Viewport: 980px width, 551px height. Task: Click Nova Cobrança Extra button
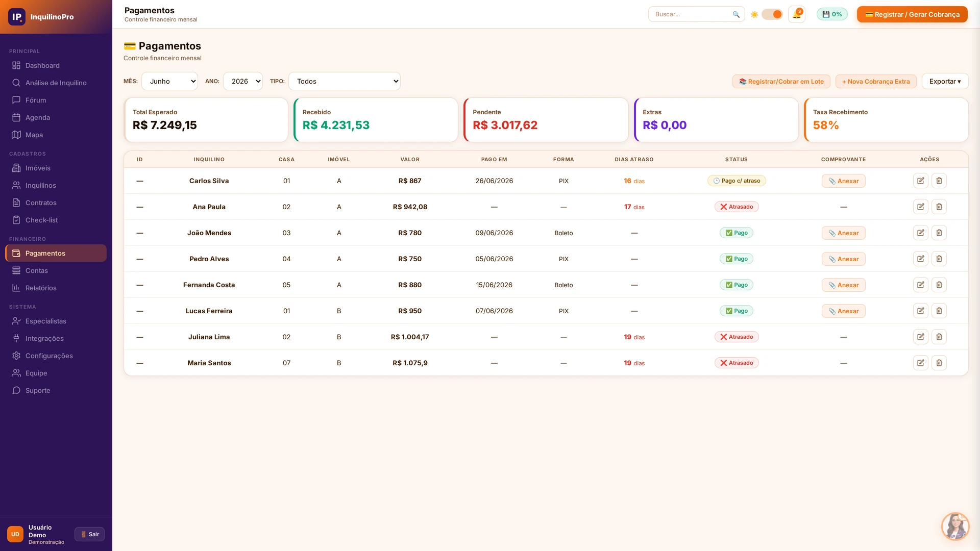[x=876, y=82]
